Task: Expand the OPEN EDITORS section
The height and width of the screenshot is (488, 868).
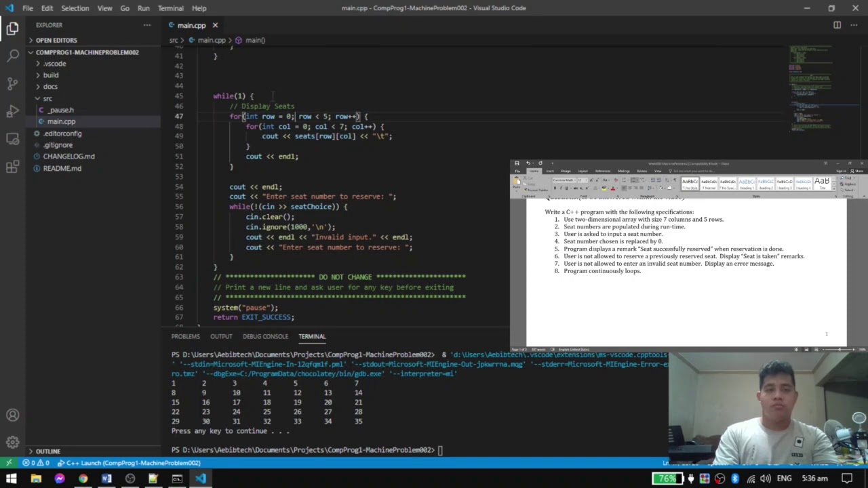Action: 56,40
